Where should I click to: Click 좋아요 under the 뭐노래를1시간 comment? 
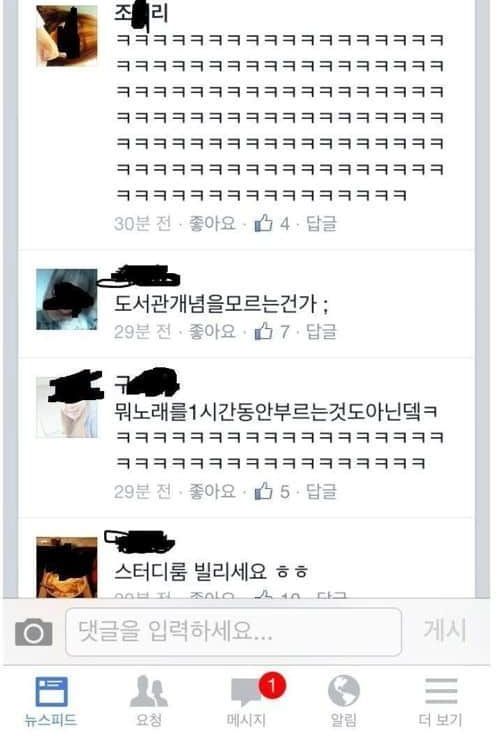coord(212,491)
